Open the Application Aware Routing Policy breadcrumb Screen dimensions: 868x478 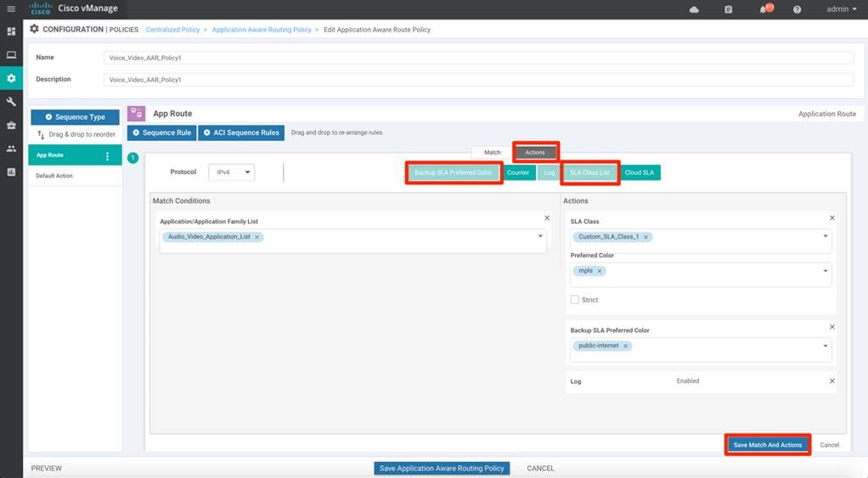click(x=262, y=30)
